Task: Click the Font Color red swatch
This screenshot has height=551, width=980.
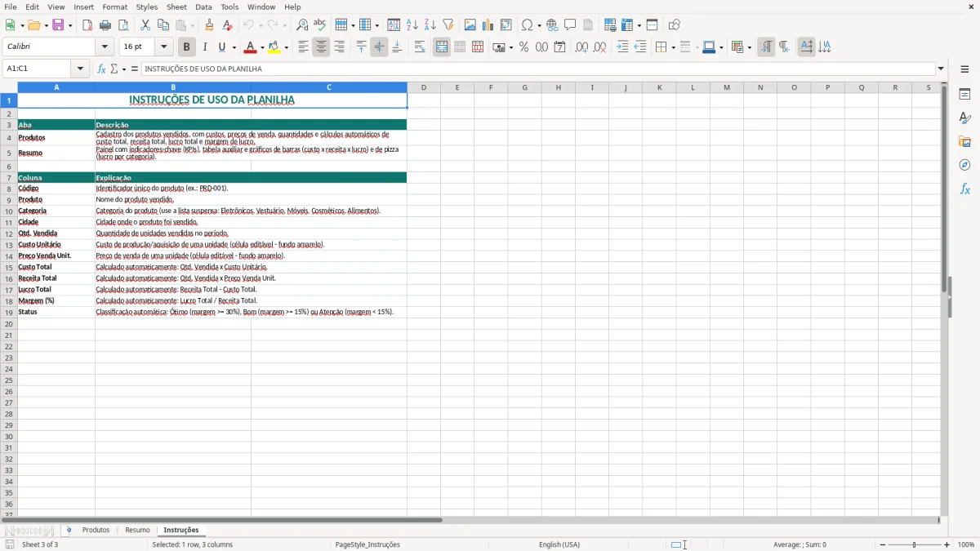Action: tap(250, 47)
